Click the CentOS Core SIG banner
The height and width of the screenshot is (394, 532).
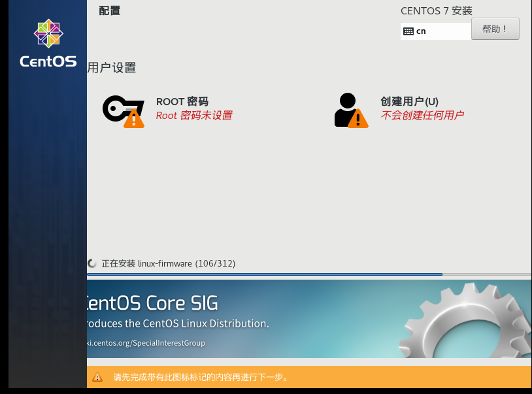tap(309, 319)
